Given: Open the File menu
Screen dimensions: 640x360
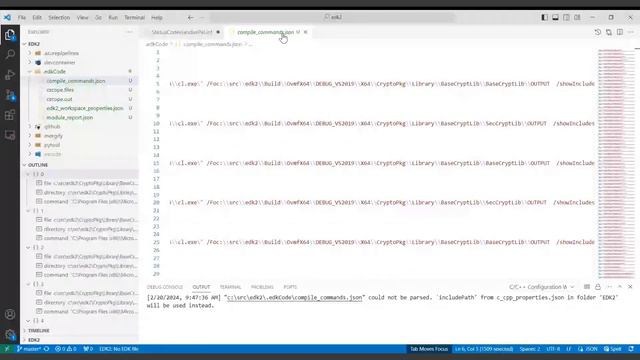Looking at the screenshot, I should click(x=22, y=18).
